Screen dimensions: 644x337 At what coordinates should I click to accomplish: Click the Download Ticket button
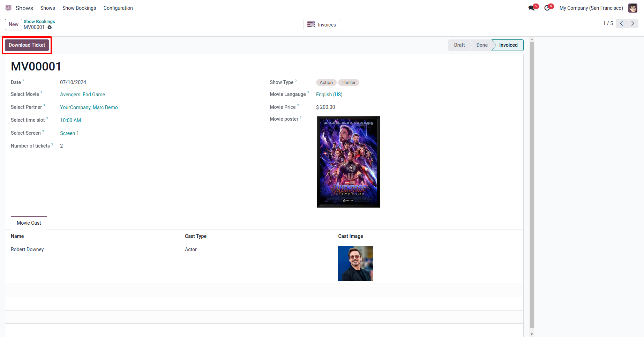click(27, 45)
